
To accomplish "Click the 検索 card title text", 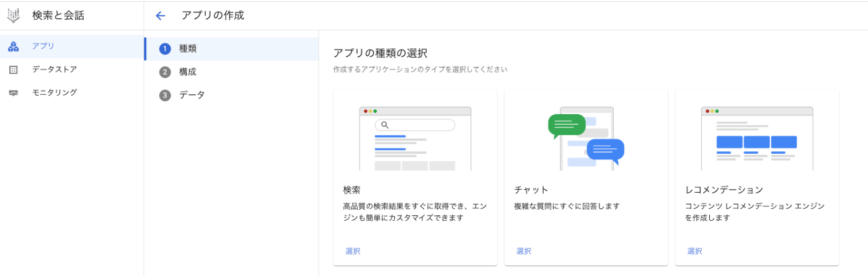I will pyautogui.click(x=352, y=190).
